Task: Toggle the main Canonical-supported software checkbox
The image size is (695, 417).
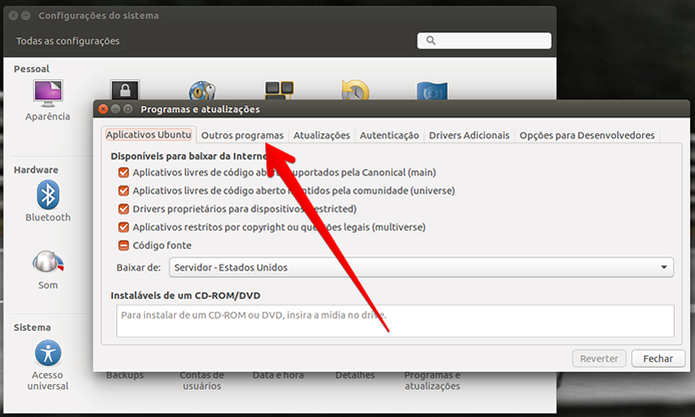Action: (124, 172)
